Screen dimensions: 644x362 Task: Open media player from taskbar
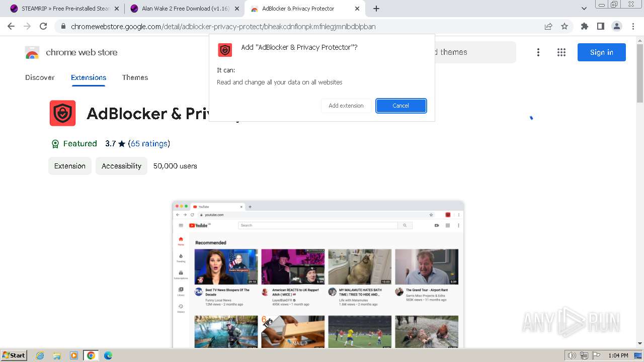click(x=74, y=355)
